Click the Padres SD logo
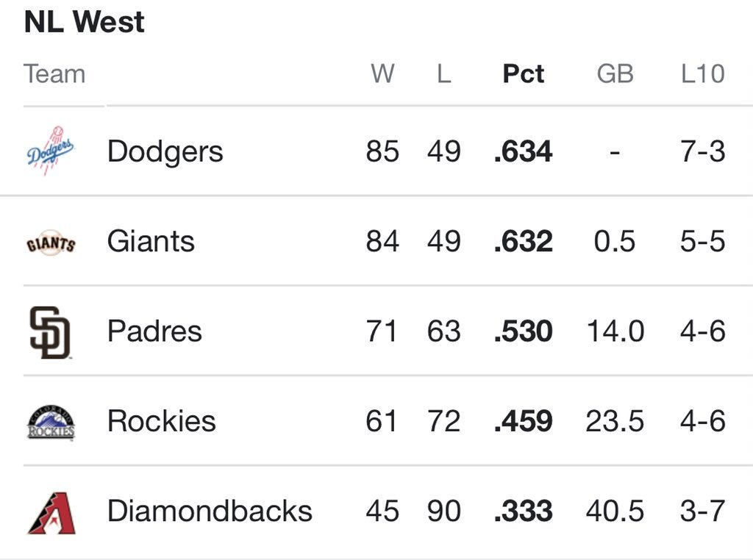The image size is (753, 560). coord(50,332)
